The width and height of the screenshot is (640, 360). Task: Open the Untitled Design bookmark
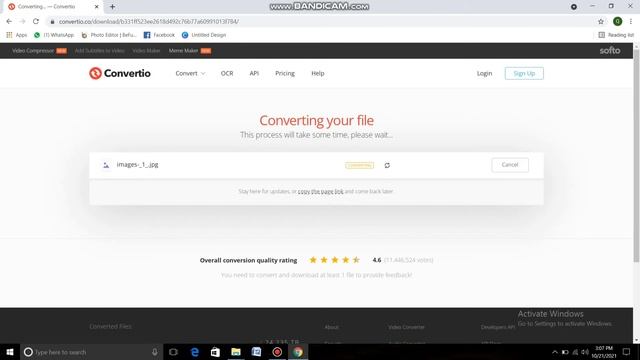(x=204, y=35)
